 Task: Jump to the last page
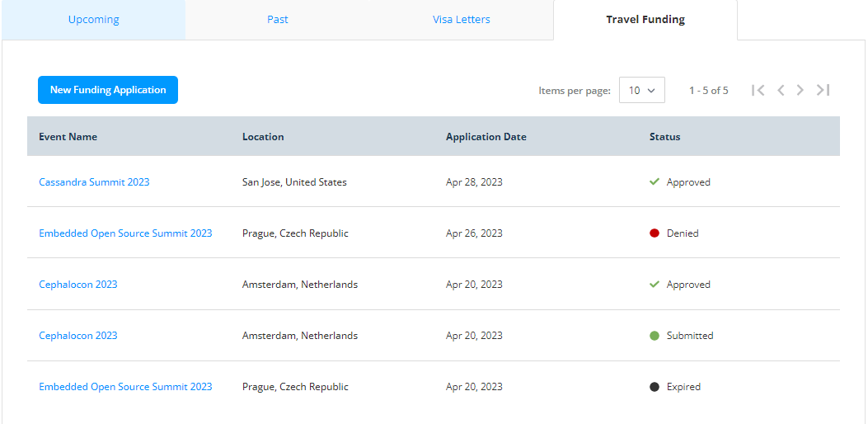click(x=823, y=91)
